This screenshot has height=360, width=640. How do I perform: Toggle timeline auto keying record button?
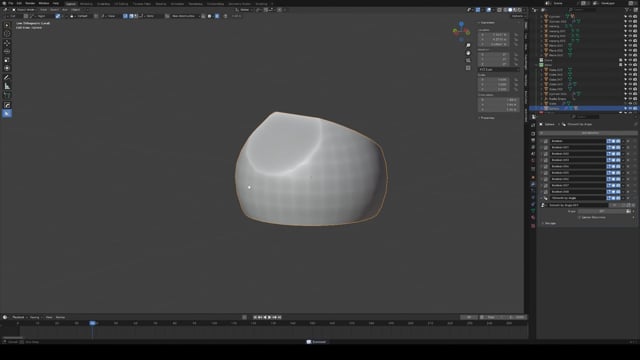(244, 317)
